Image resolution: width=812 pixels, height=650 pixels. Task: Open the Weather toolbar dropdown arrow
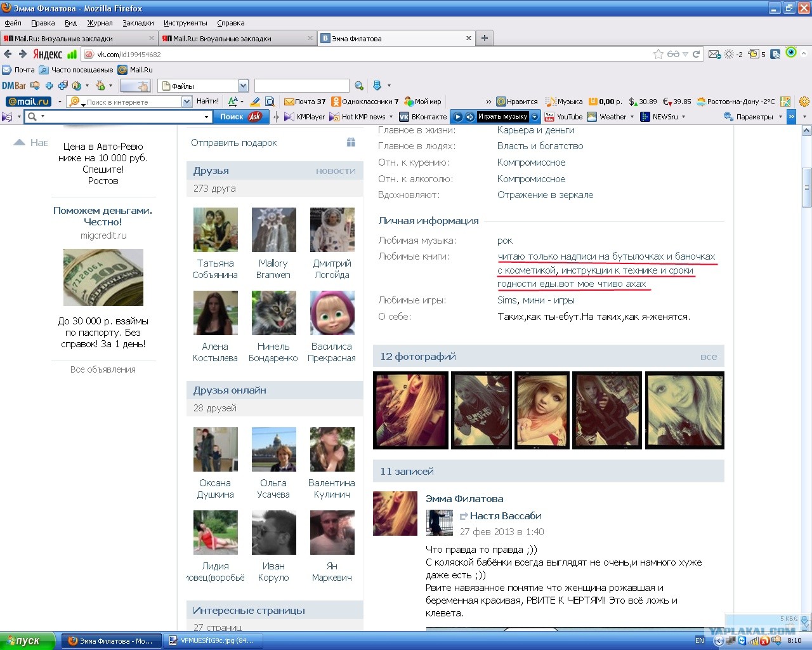click(x=632, y=117)
